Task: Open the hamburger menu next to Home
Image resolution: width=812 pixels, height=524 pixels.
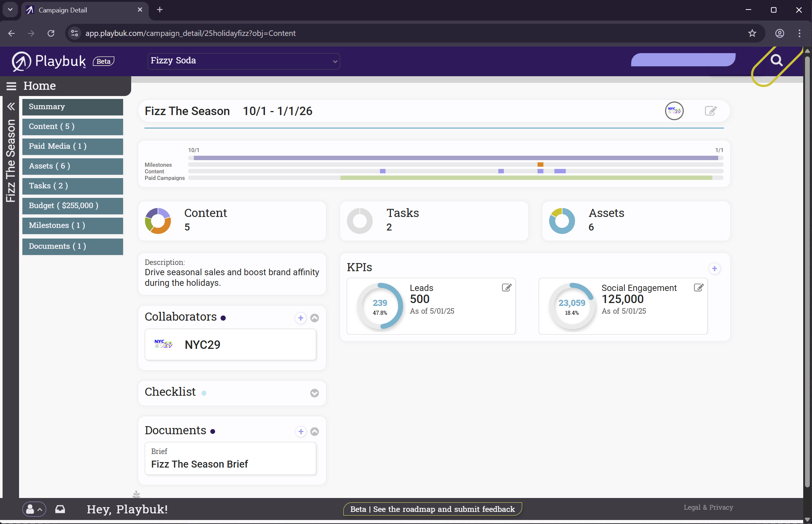Action: coord(11,86)
